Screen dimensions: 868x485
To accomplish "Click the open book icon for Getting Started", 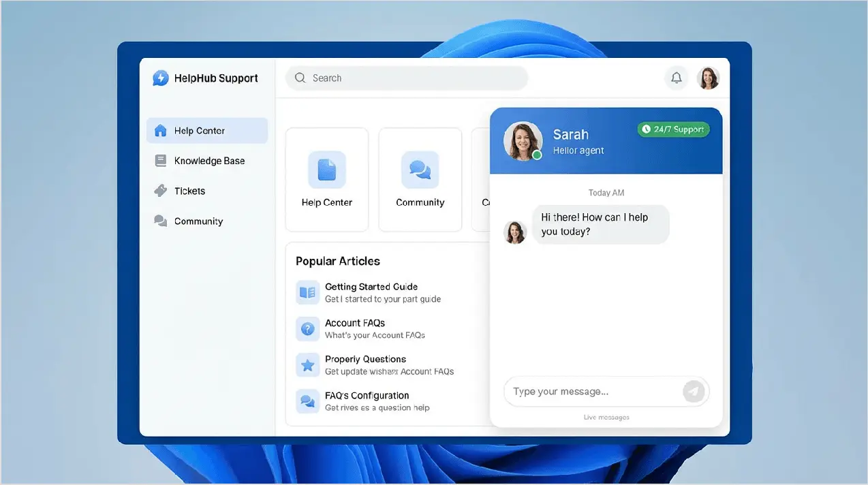I will pyautogui.click(x=308, y=292).
